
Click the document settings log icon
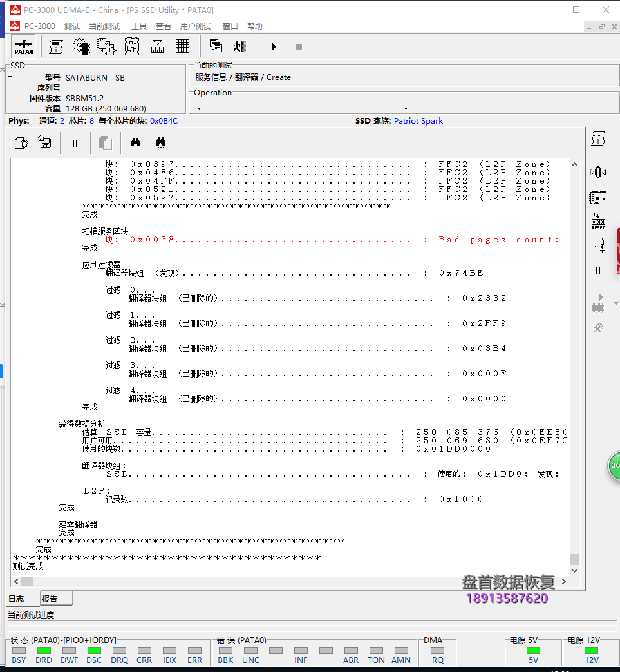(21, 143)
